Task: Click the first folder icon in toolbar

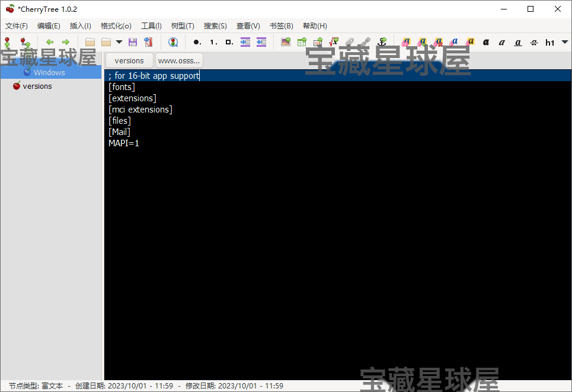Action: click(x=90, y=42)
